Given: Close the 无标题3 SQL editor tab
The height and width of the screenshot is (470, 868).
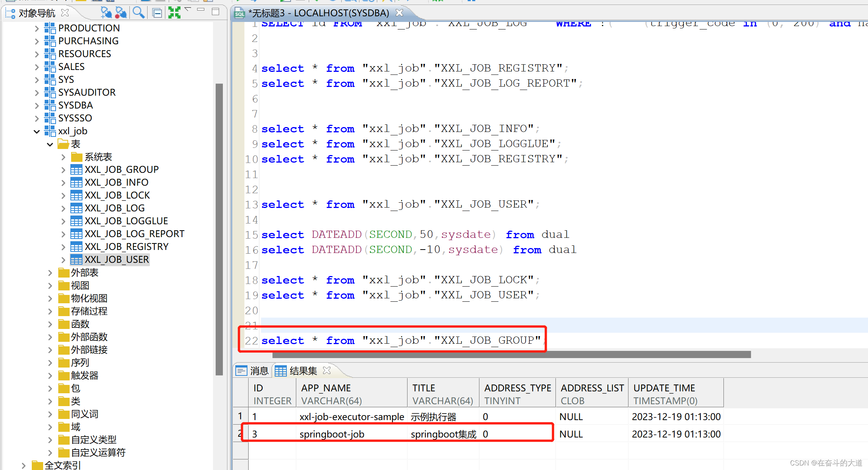Looking at the screenshot, I should point(399,13).
